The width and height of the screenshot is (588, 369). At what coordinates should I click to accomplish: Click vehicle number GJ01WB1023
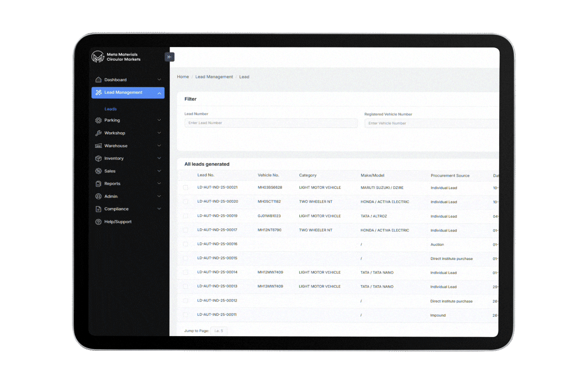pos(269,216)
